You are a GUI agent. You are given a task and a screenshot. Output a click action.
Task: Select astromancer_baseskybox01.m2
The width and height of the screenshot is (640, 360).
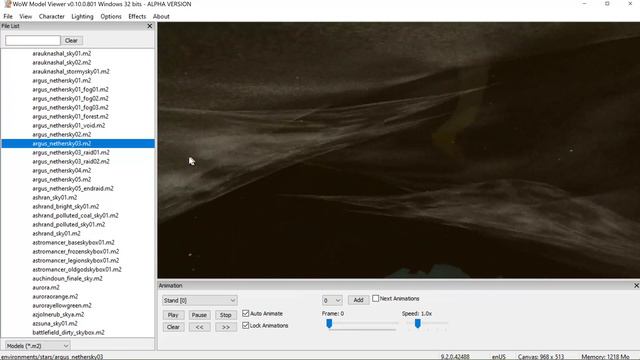(x=73, y=242)
